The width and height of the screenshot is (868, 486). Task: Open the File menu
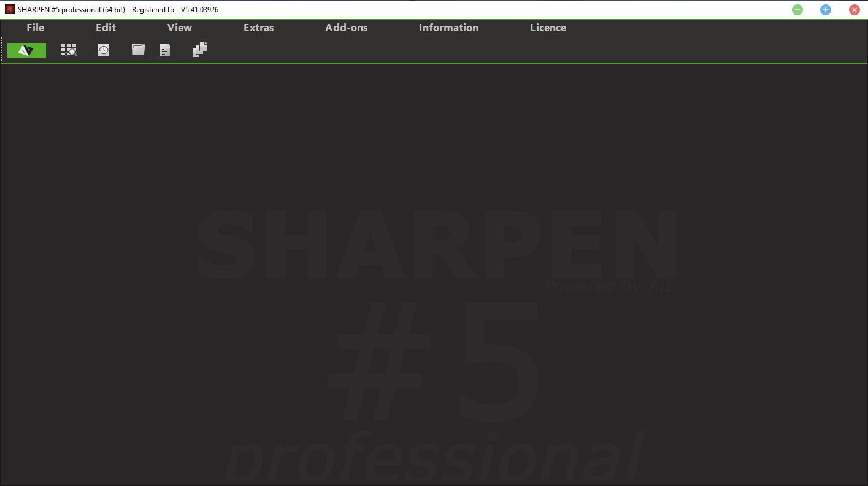[x=36, y=28]
